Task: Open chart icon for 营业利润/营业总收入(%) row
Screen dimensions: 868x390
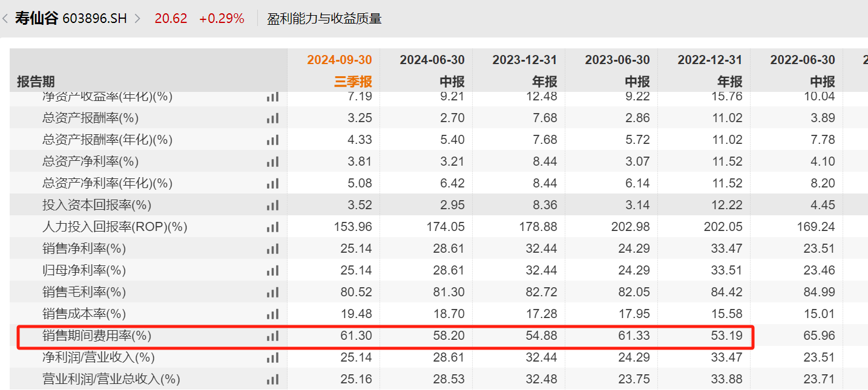Action: click(272, 379)
